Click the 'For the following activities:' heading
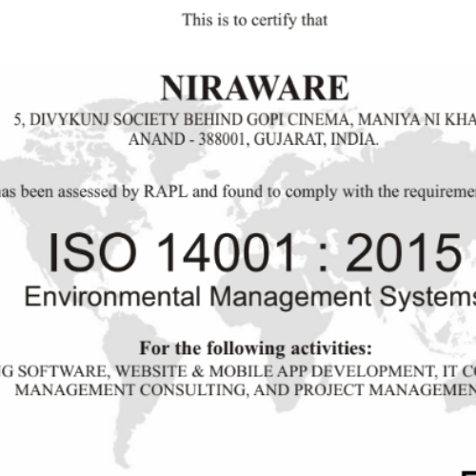 click(x=255, y=348)
